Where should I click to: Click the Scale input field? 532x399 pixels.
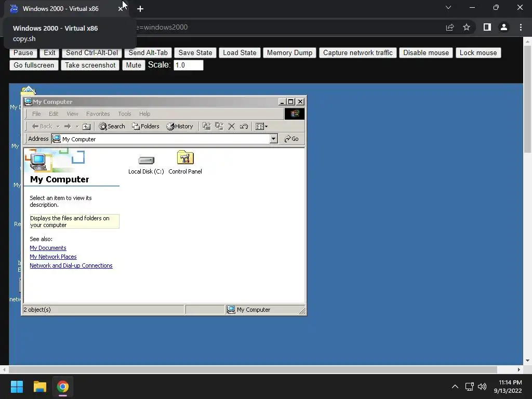pyautogui.click(x=188, y=65)
